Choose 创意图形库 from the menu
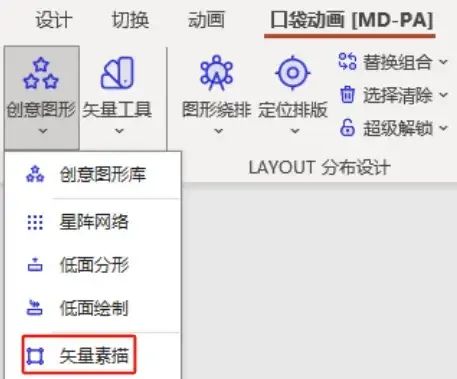 coord(93,174)
